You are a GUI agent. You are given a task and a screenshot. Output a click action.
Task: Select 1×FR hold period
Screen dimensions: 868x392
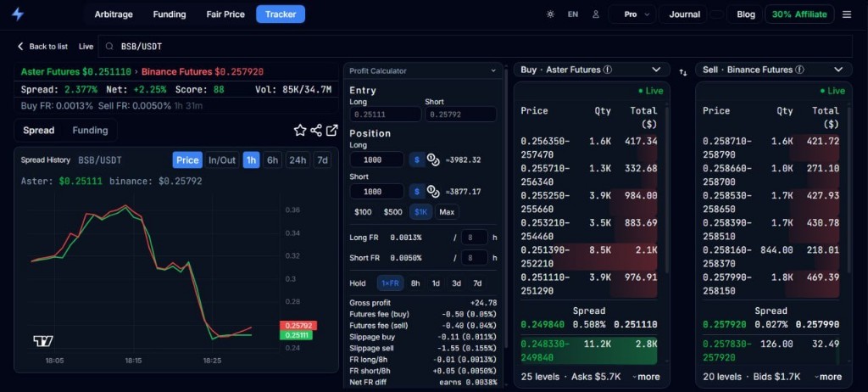[x=390, y=283]
